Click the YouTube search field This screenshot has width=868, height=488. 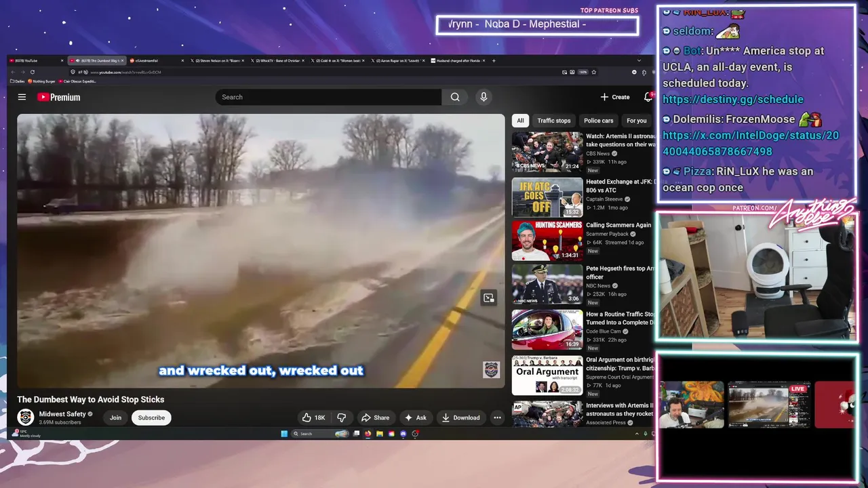coord(329,97)
